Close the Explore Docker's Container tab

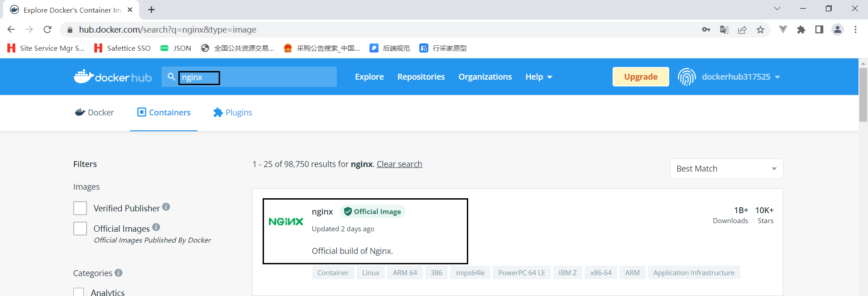pyautogui.click(x=130, y=10)
